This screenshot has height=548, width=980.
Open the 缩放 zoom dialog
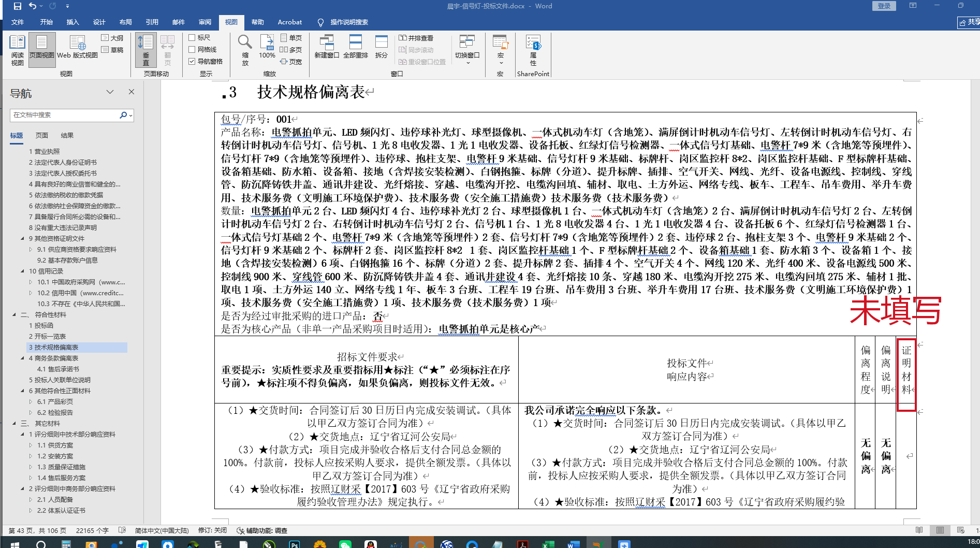[x=245, y=51]
